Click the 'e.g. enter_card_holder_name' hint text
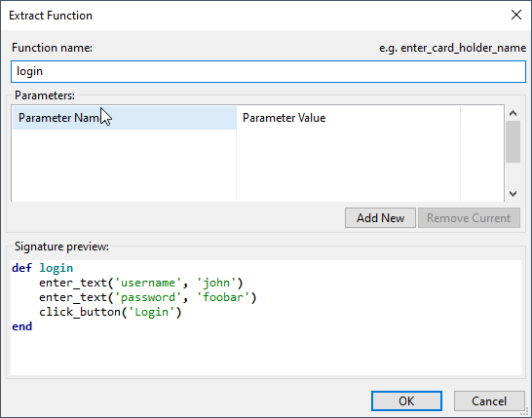The height and width of the screenshot is (418, 532). 453,48
